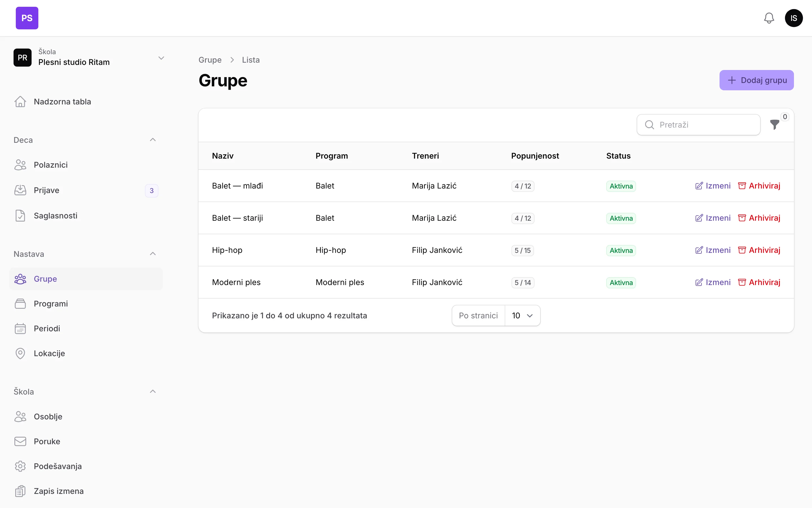Open Osoblje in the sidebar

tap(86, 417)
